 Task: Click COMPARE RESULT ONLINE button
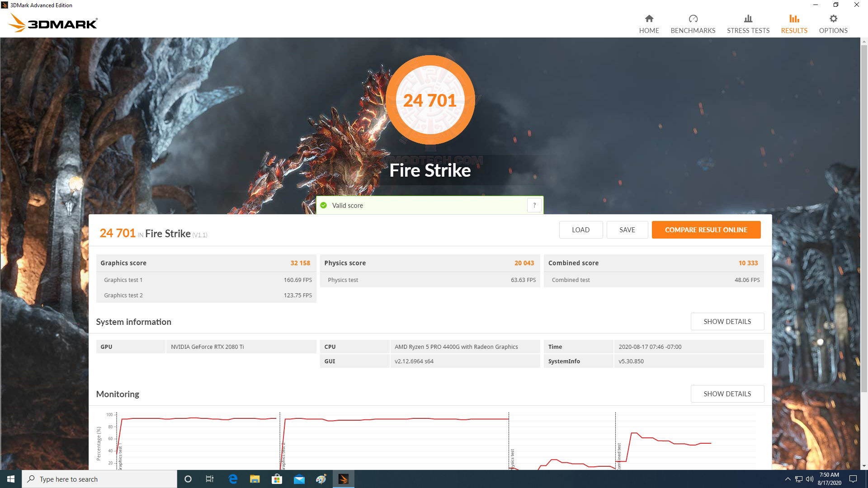706,230
